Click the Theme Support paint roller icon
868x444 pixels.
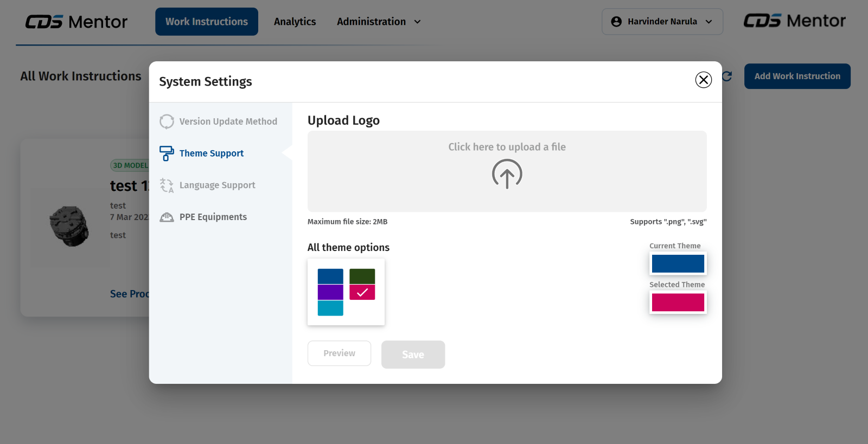pos(167,153)
